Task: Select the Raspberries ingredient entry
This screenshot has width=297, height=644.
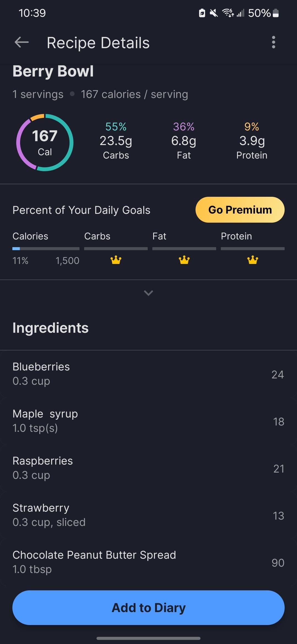Action: (148, 468)
